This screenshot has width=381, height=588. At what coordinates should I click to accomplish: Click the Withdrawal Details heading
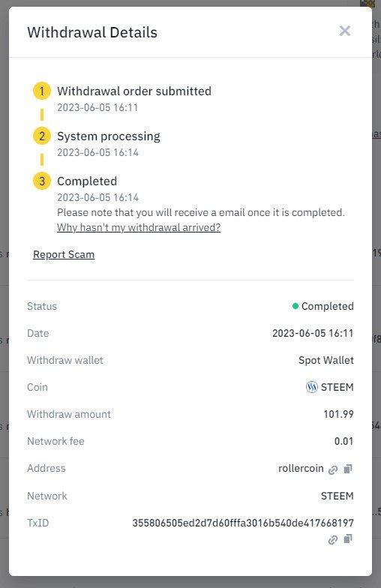pyautogui.click(x=92, y=32)
